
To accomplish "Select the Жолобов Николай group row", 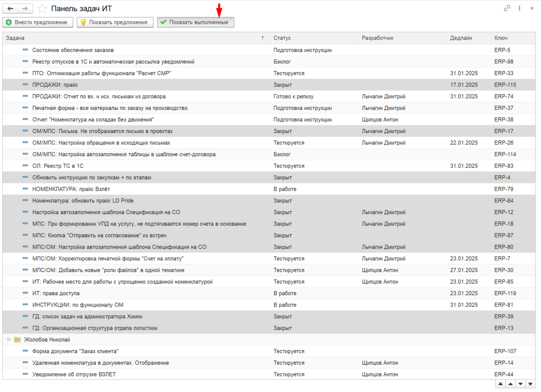I will 269,339.
